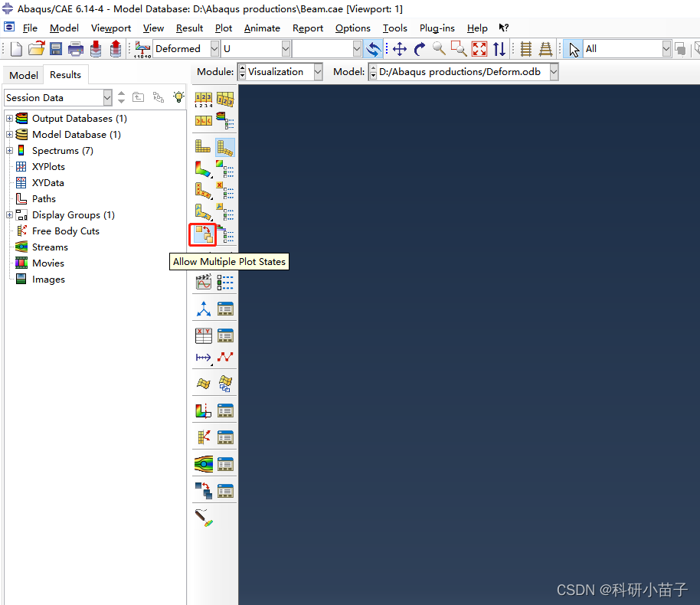
Task: Click the Streams toolbox icon
Action: 204,464
